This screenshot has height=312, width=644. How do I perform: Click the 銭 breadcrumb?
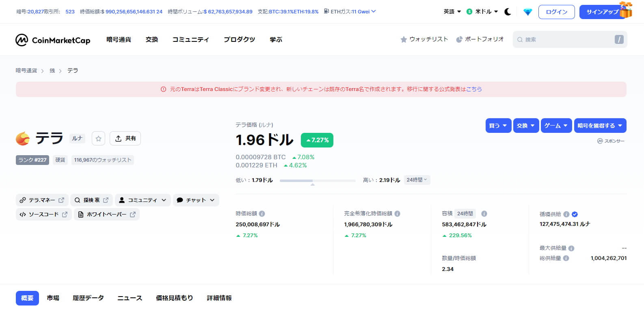coord(52,71)
